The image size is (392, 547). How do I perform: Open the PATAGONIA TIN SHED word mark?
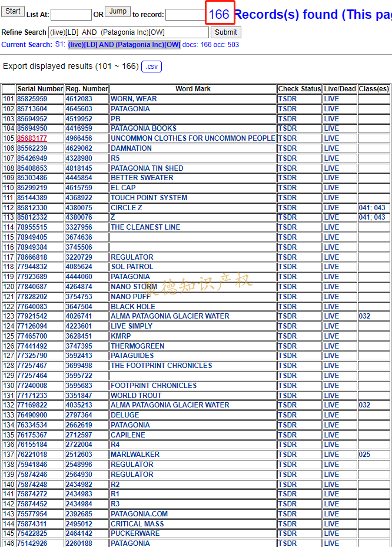coord(147,168)
